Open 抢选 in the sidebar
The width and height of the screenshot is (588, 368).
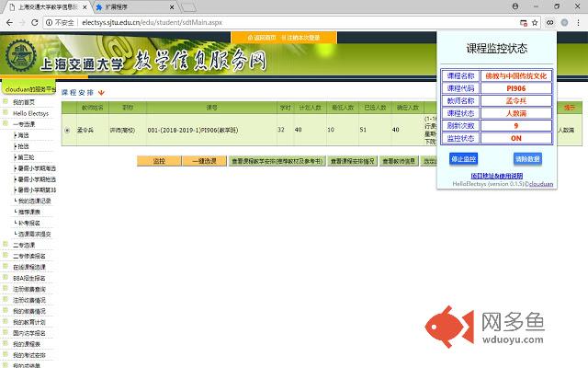click(23, 146)
